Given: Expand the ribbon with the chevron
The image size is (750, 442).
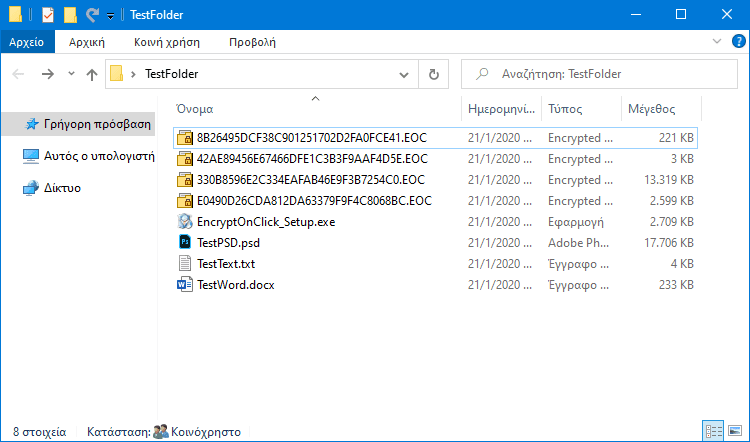Looking at the screenshot, I should 717,41.
